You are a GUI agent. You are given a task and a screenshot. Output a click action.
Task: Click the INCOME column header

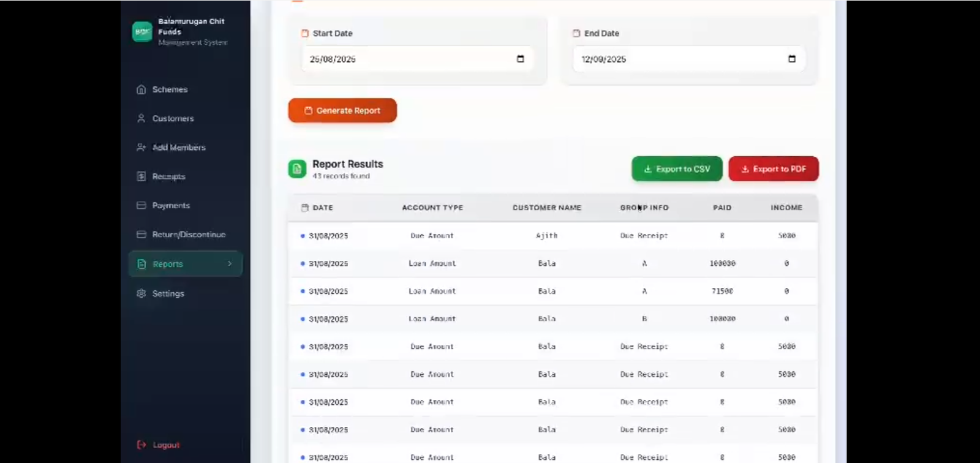(x=786, y=208)
